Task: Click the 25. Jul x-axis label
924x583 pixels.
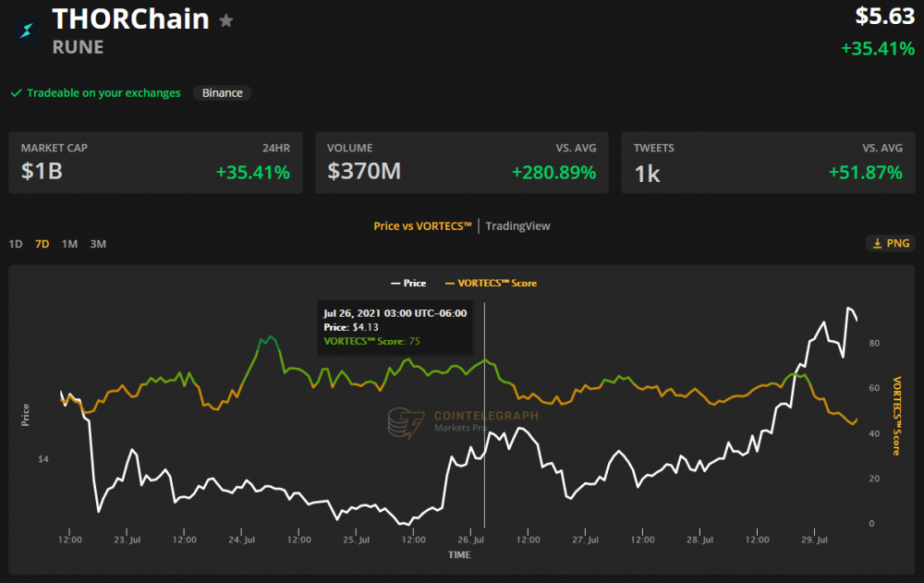Action: 356,540
